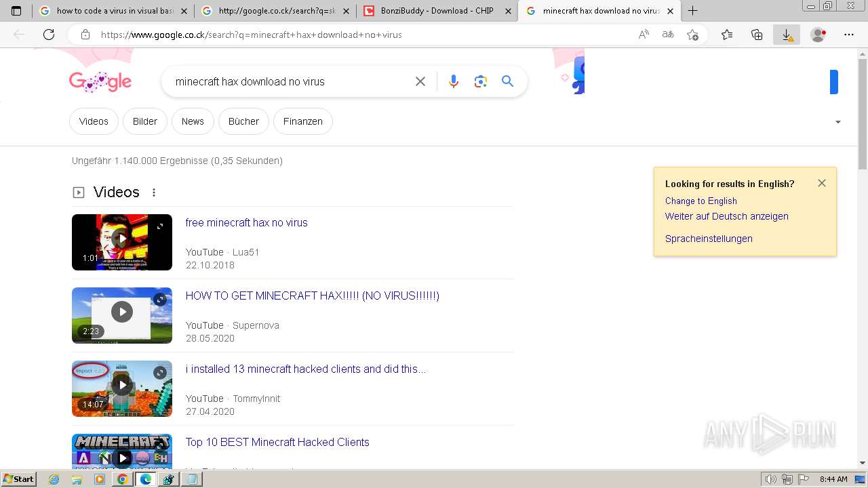Submit search with the magnifier icon
Image resolution: width=868 pixels, height=488 pixels.
click(x=508, y=81)
